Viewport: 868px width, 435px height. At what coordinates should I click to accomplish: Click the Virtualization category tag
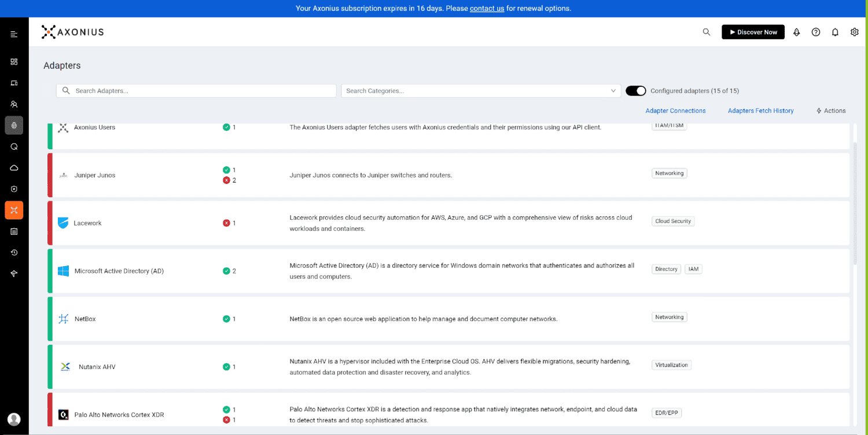671,365
